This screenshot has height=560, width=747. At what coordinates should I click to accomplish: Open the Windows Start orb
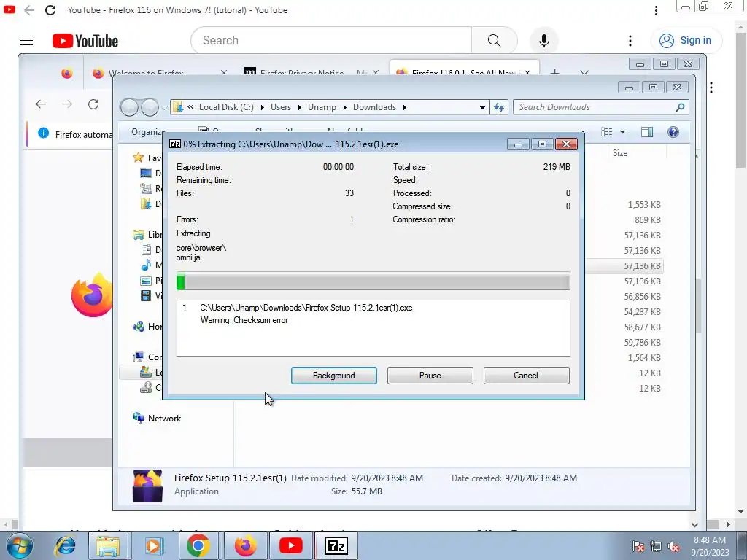20,545
